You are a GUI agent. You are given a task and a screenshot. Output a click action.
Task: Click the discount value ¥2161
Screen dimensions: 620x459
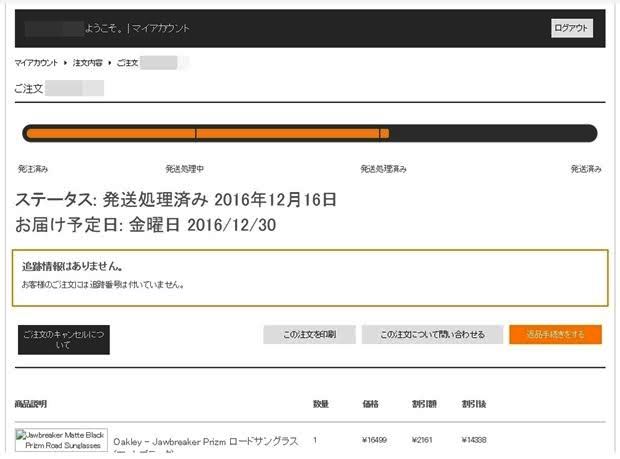click(x=422, y=440)
